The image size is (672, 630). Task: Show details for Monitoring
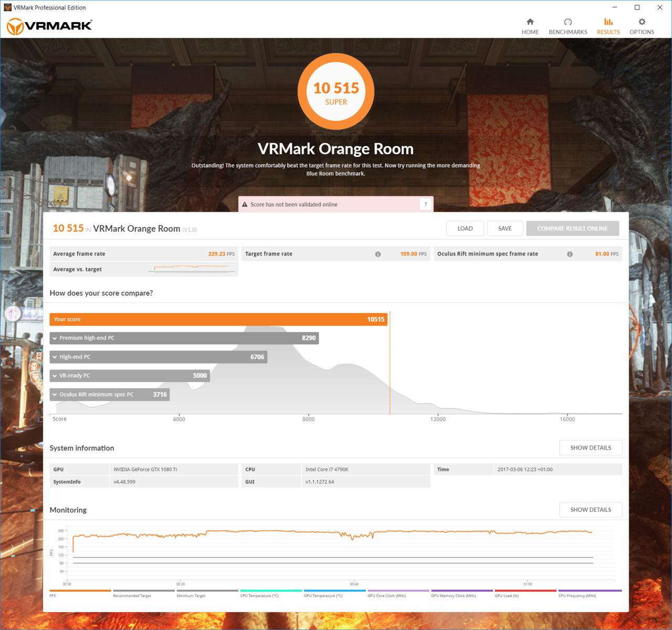tap(591, 510)
